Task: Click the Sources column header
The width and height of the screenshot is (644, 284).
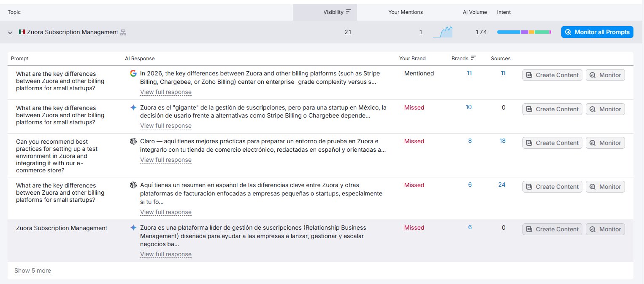Action: point(501,59)
